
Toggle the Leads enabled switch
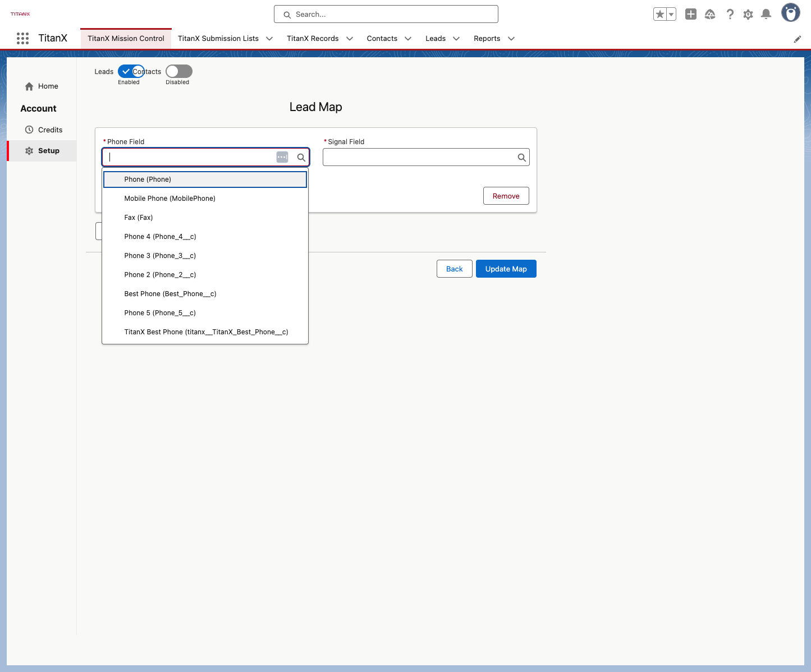click(131, 71)
